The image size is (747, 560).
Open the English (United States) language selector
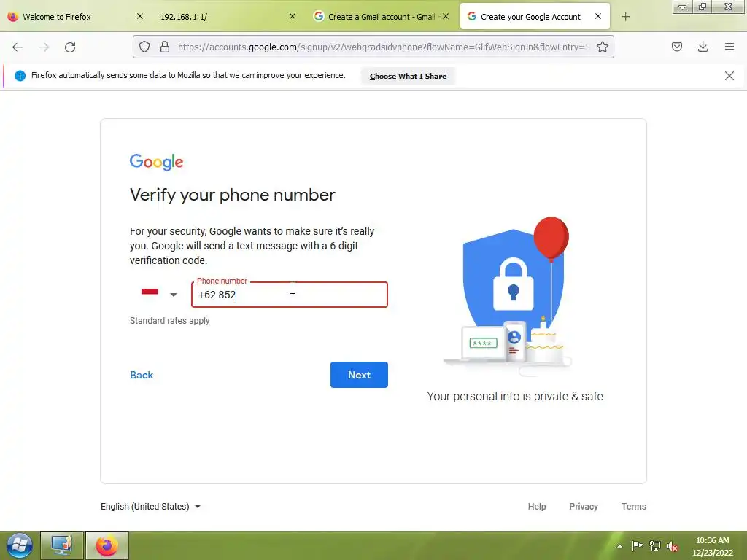pos(150,507)
